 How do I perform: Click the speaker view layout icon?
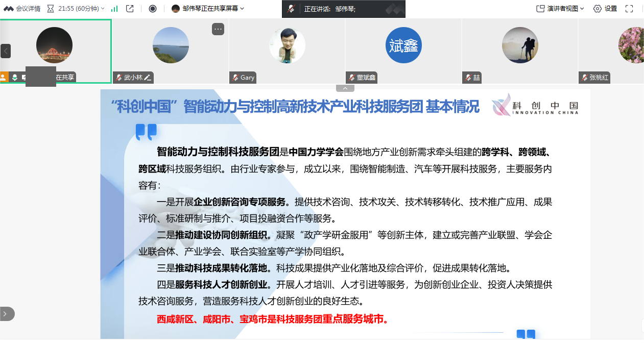click(x=541, y=8)
